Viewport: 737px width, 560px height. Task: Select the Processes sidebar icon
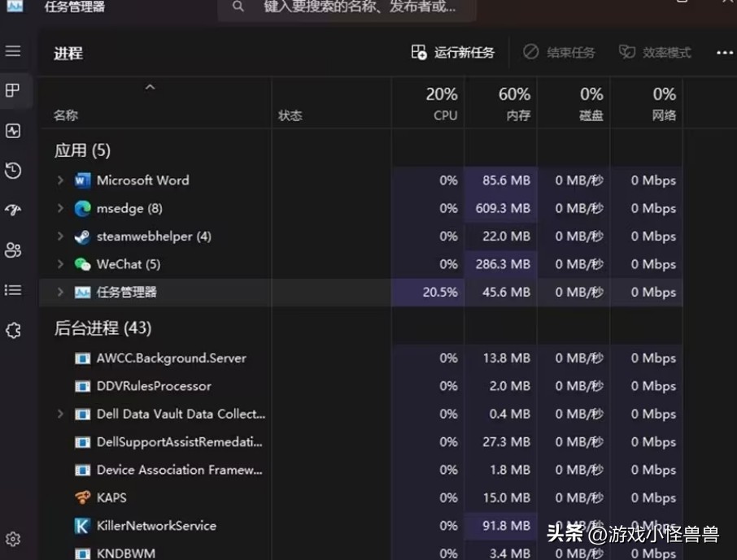(x=13, y=90)
